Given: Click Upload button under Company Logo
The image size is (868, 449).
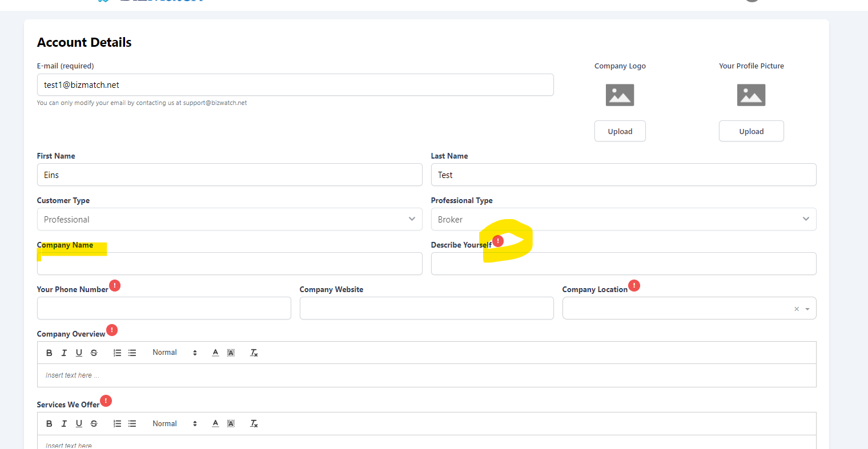Looking at the screenshot, I should [x=620, y=131].
